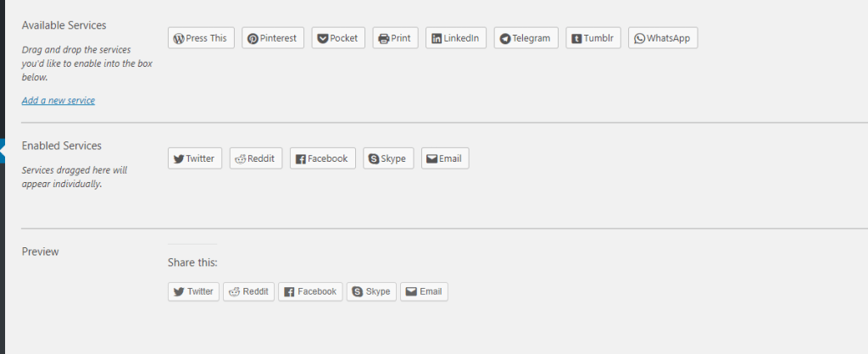Click the Pocket sharing service
This screenshot has height=354, width=868.
pyautogui.click(x=338, y=38)
